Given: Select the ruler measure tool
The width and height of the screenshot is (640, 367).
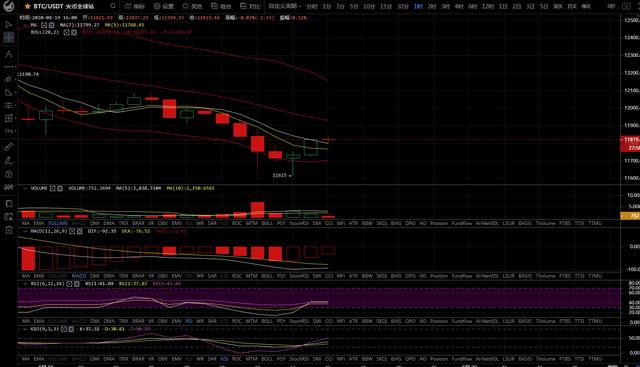Looking at the screenshot, I should click(x=9, y=147).
